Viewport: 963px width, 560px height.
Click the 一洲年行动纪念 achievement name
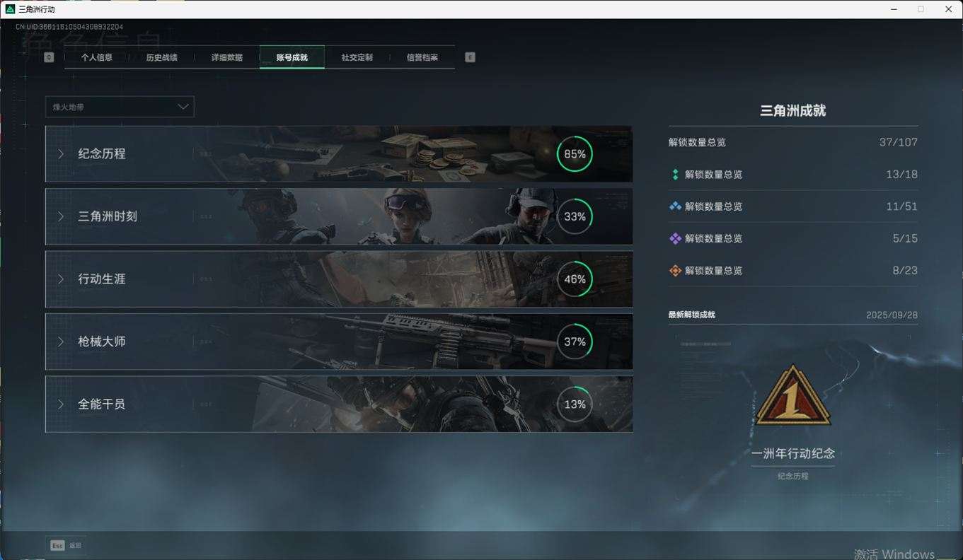793,453
